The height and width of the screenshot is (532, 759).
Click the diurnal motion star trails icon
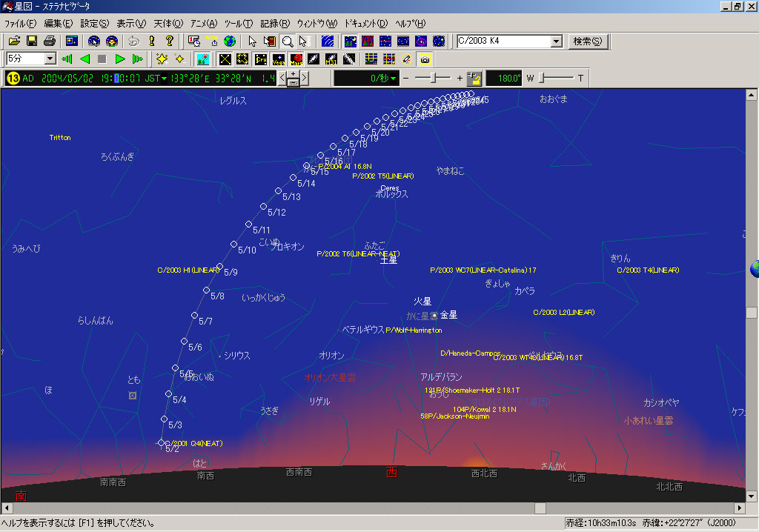(328, 41)
